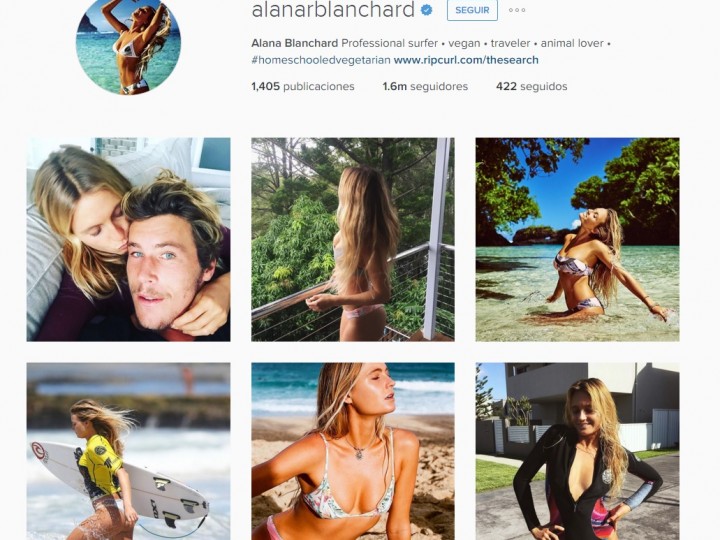Click the SEGUIR follow button
Screen dimensions: 720x540
point(472,10)
